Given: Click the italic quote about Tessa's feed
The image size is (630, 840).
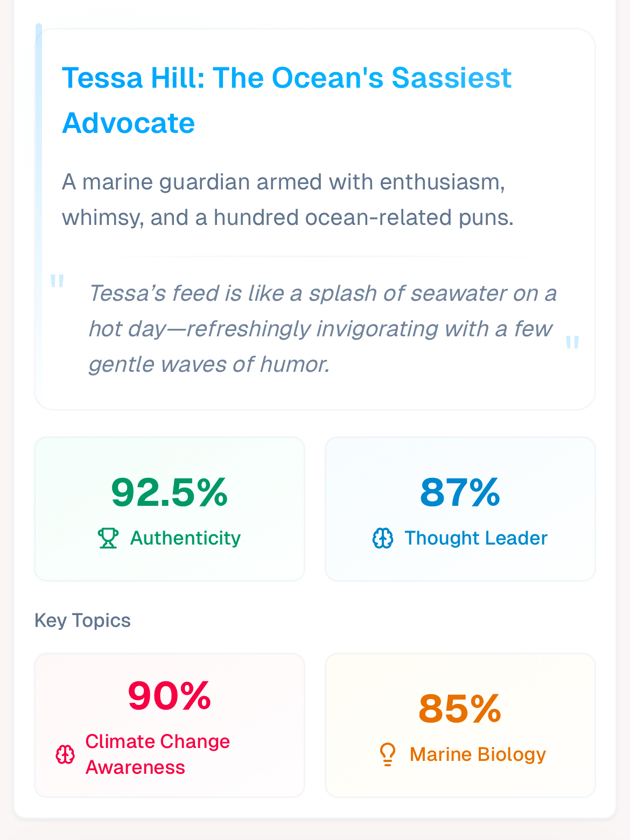Looking at the screenshot, I should (322, 329).
